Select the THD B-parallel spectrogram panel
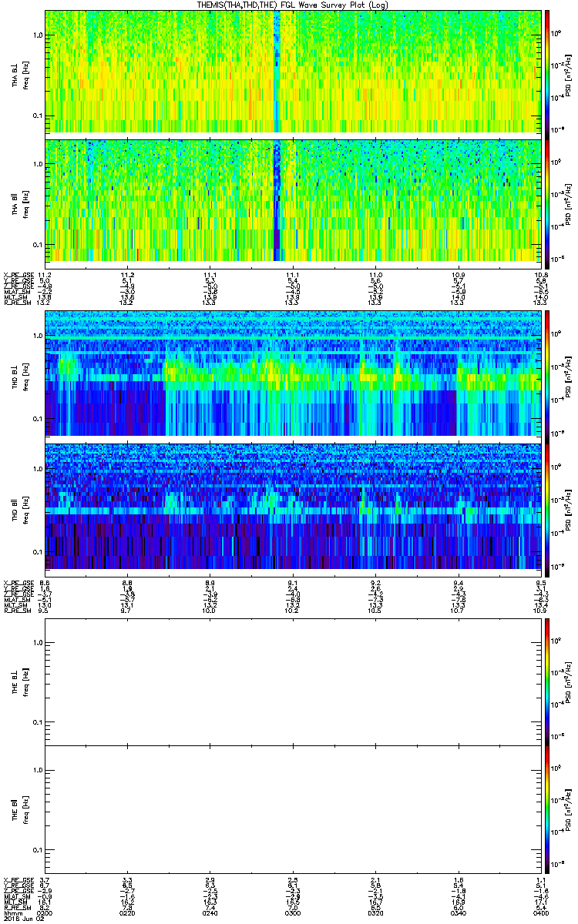The width and height of the screenshot is (578, 924). click(294, 506)
